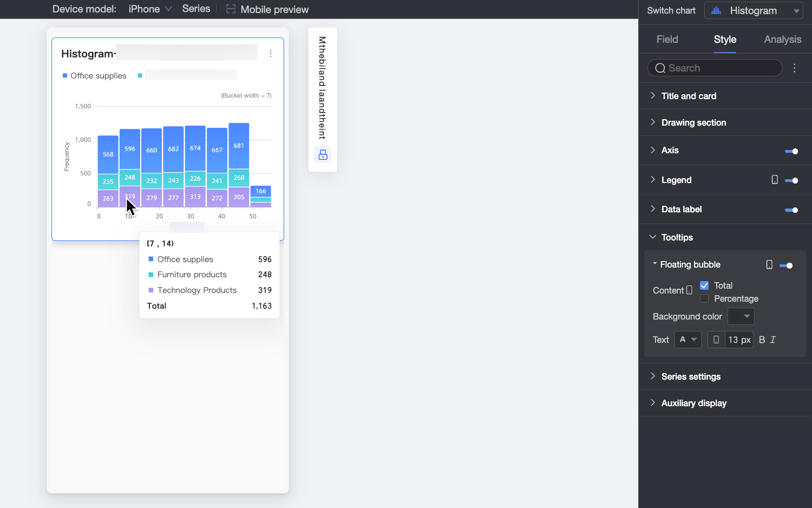This screenshot has width=812, height=508.
Task: Click the mobile device icon beside Floating bubble
Action: [x=769, y=264]
